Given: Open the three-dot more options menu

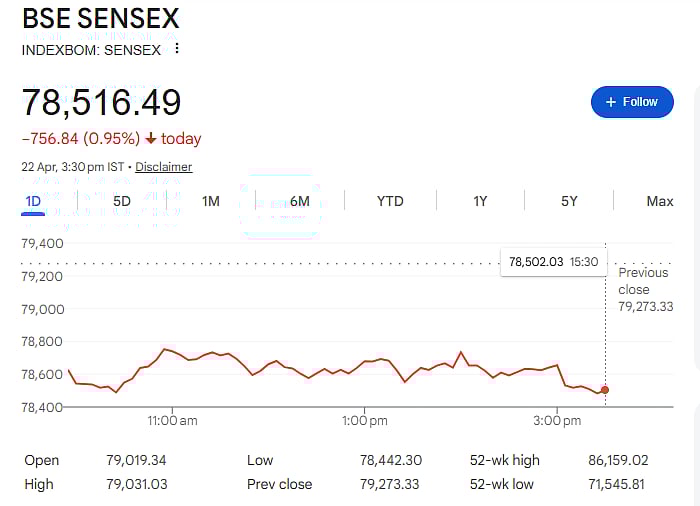Looking at the screenshot, I should (177, 48).
